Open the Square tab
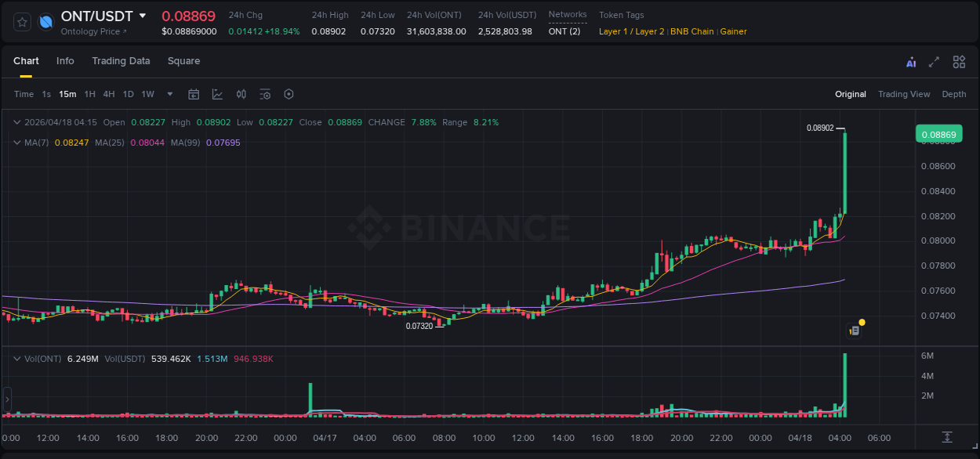 click(183, 61)
